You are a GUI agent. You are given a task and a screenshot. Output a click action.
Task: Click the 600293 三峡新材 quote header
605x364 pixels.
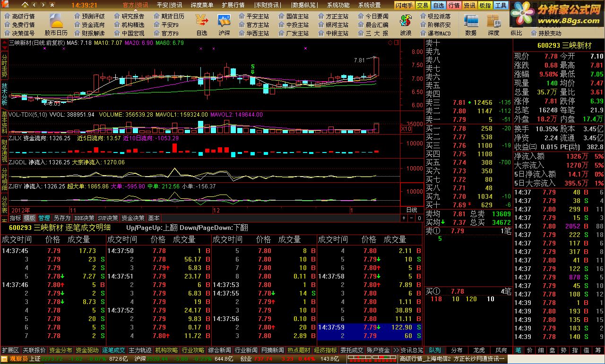(564, 45)
